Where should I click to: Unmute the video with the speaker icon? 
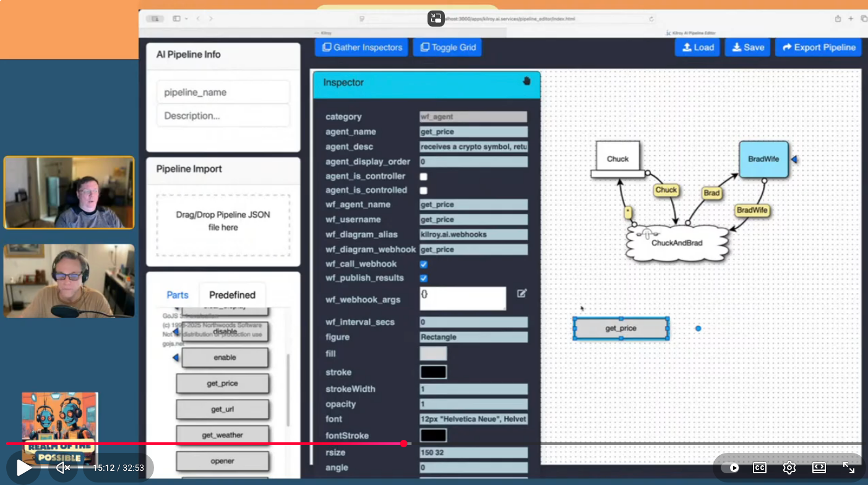[63, 468]
